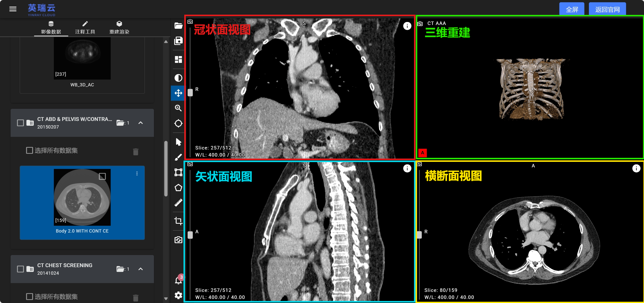Click folder count icon on CT ABD study
Viewport: 644px width, 303px height.
click(120, 123)
